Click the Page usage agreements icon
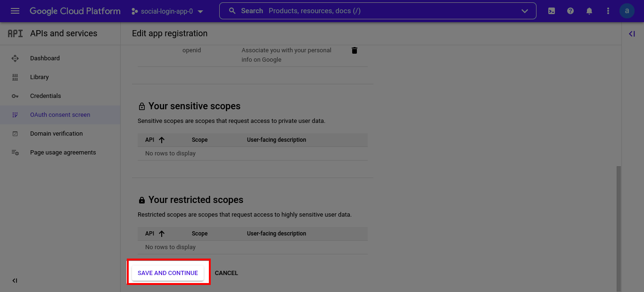This screenshot has width=644, height=292. (15, 153)
